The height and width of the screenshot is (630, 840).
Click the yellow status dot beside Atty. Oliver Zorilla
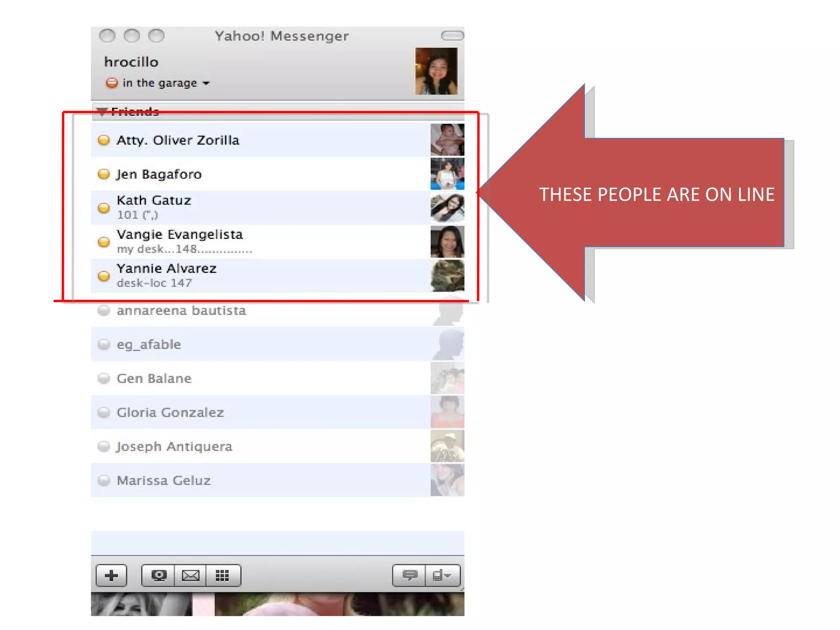(104, 140)
